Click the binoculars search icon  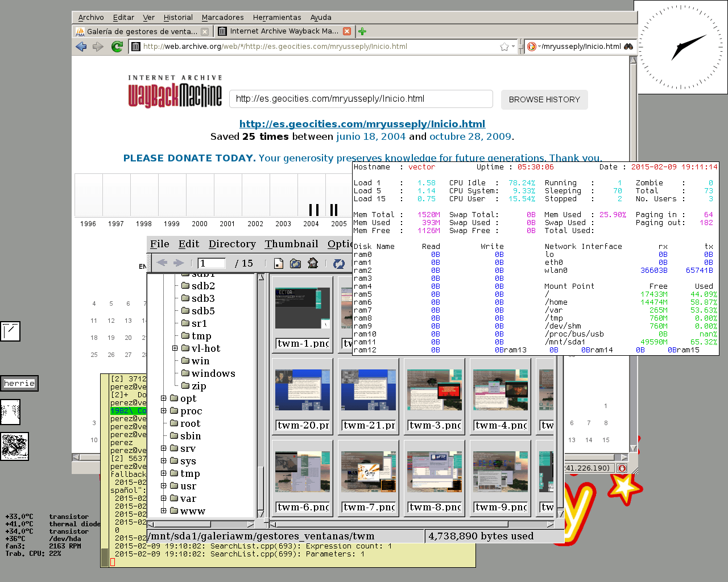[628, 47]
